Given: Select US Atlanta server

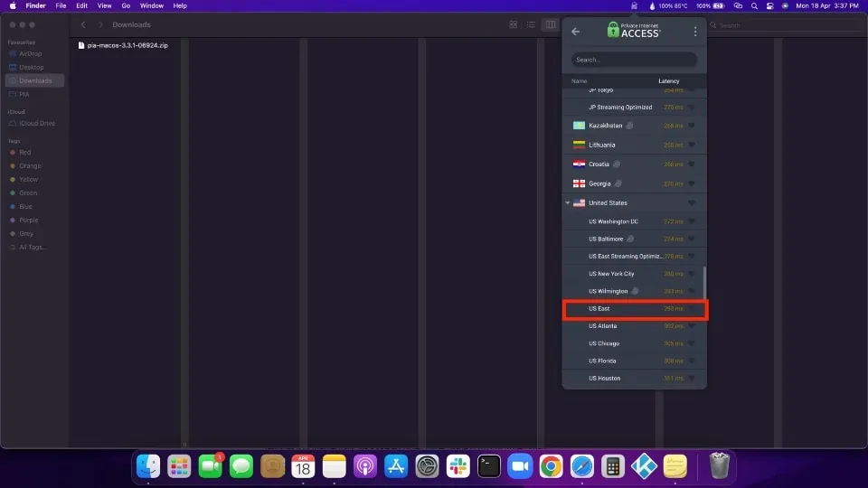Looking at the screenshot, I should [x=635, y=326].
